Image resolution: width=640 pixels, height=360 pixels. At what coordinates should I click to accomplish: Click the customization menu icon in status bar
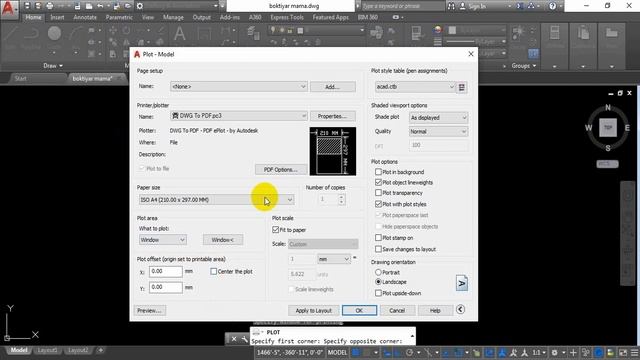pyautogui.click(x=635, y=352)
